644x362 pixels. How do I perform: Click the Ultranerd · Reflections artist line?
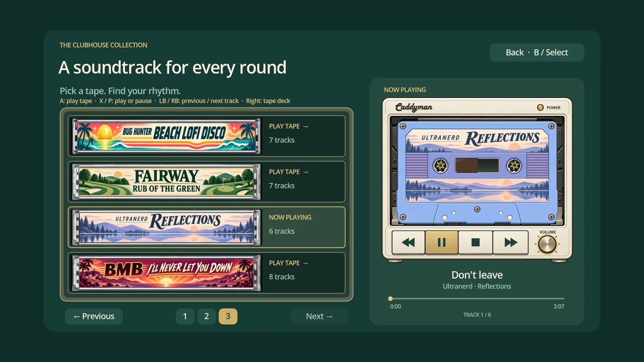(477, 286)
